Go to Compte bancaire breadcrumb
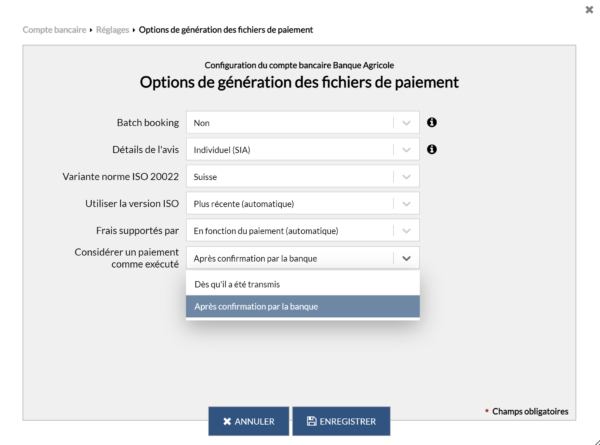Screen dimensions: 600x445 pyautogui.click(x=54, y=30)
